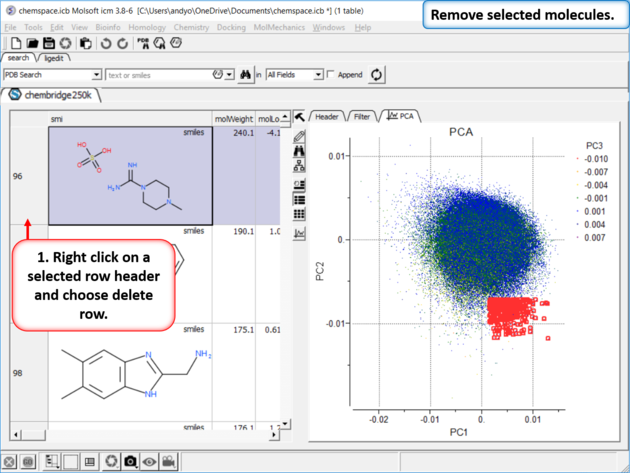630x473 pixels.
Task: Click the camera snapshot icon in status bar
Action: (x=130, y=462)
